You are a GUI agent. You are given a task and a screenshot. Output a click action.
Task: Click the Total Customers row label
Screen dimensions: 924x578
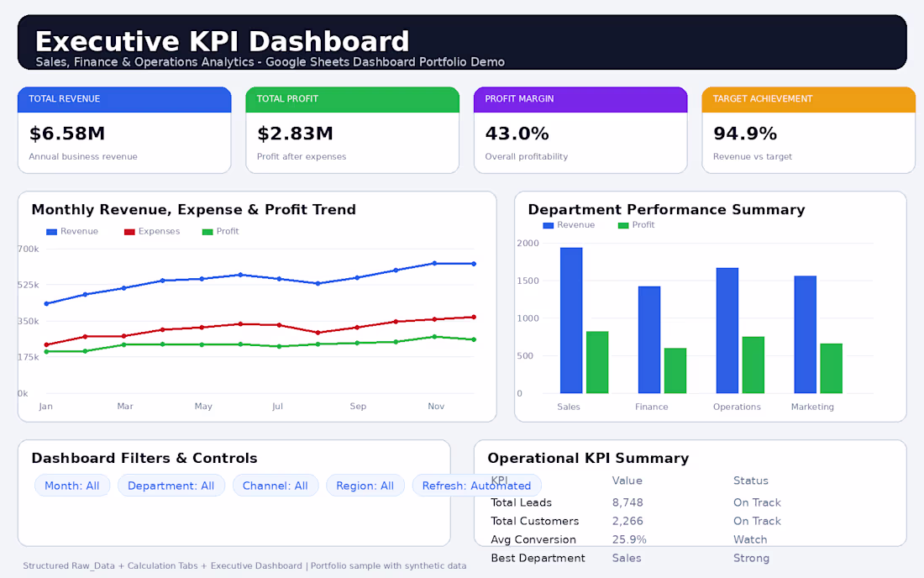pos(534,521)
